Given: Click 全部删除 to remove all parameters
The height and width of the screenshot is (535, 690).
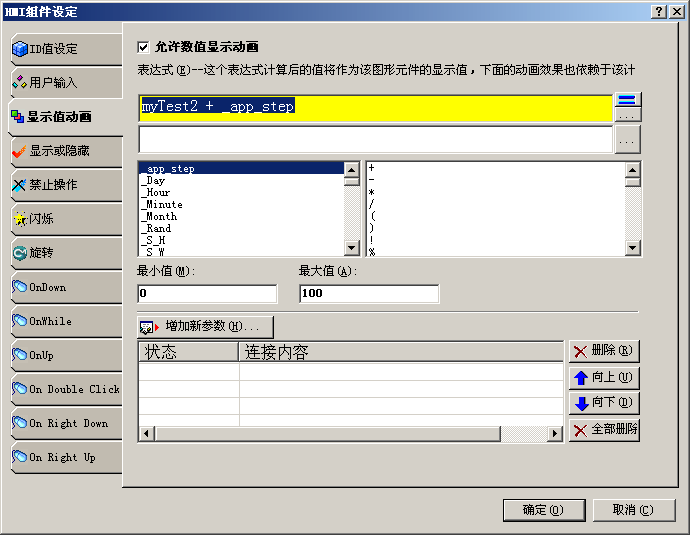Looking at the screenshot, I should (x=604, y=430).
